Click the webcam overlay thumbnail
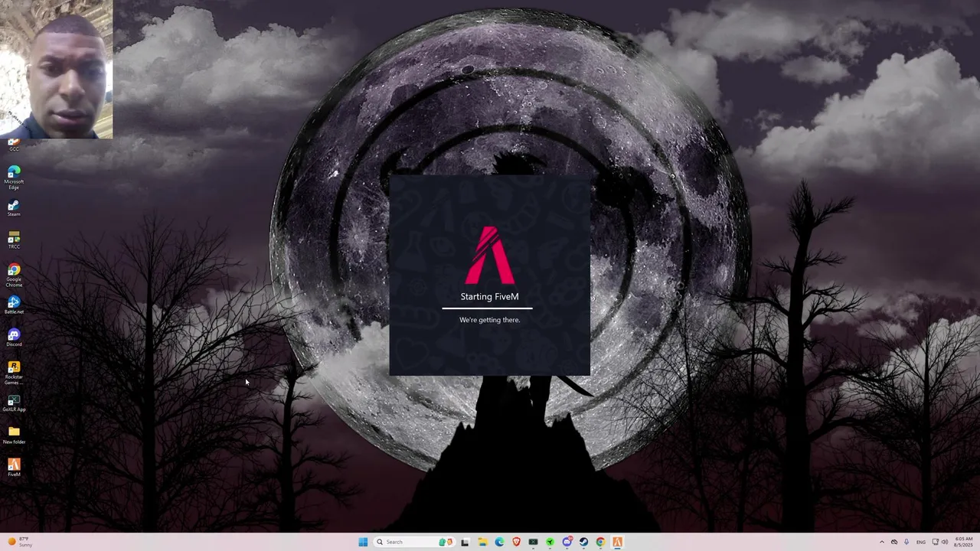This screenshot has height=551, width=980. tap(56, 70)
